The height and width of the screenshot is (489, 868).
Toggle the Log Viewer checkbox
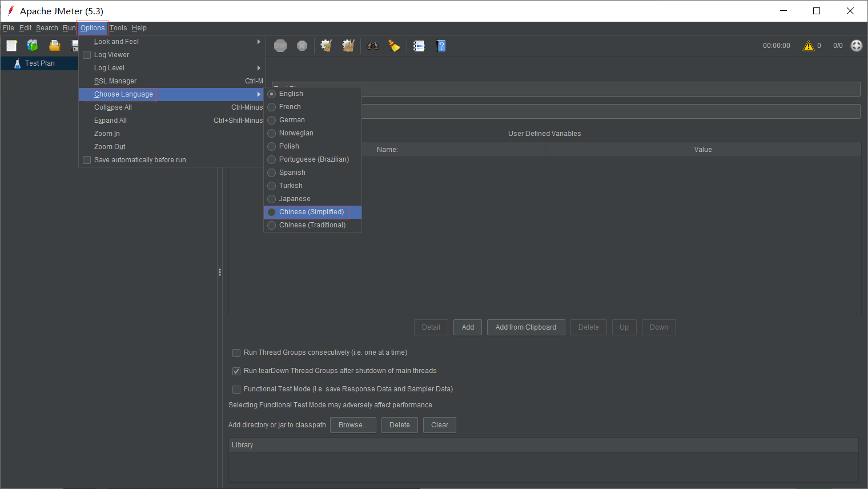coord(87,55)
